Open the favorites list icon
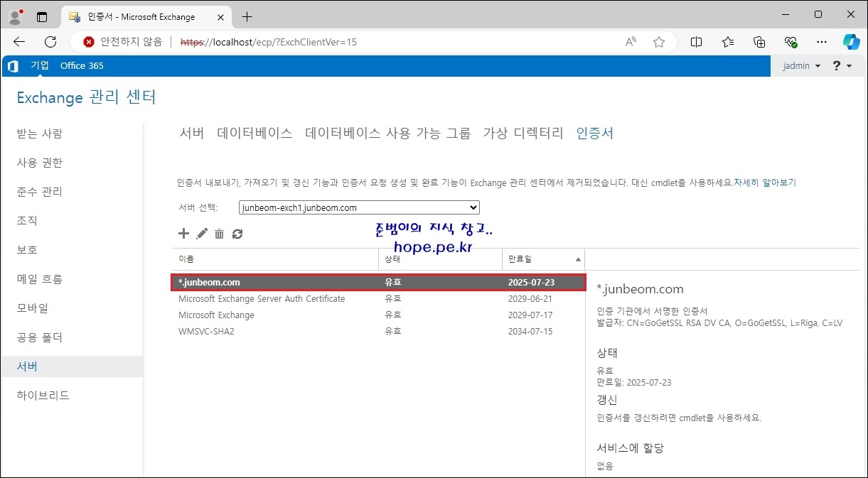Image resolution: width=868 pixels, height=478 pixels. pos(728,42)
